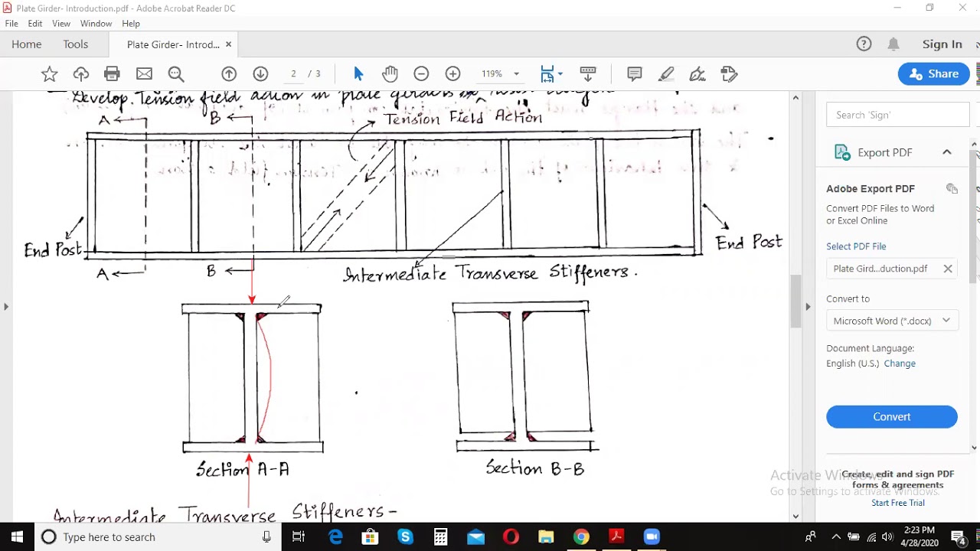Screen dimensions: 980x551
Task: Open the find text magnifier
Action: click(x=176, y=74)
